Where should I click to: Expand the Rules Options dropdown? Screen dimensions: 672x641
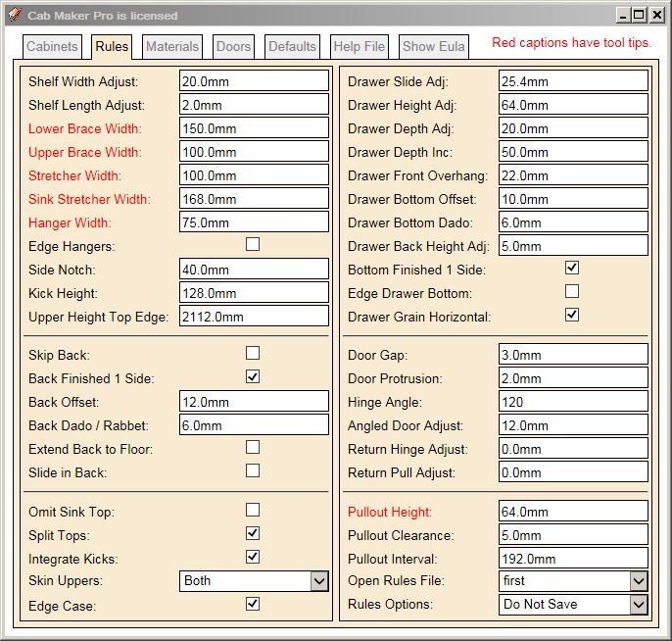639,605
